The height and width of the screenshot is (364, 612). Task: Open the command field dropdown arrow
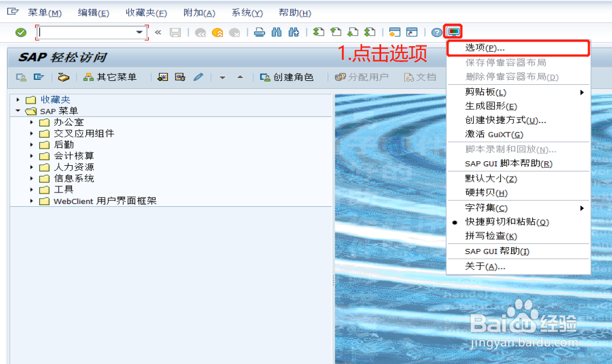[140, 32]
